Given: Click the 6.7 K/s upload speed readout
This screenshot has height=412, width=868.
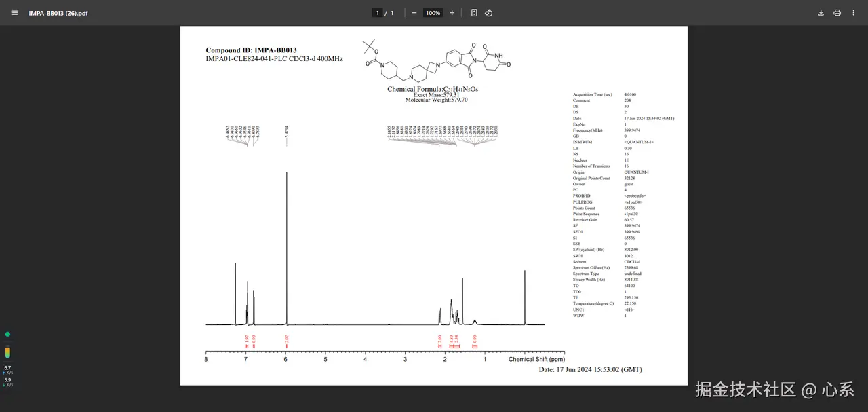Looking at the screenshot, I should 7,369.
